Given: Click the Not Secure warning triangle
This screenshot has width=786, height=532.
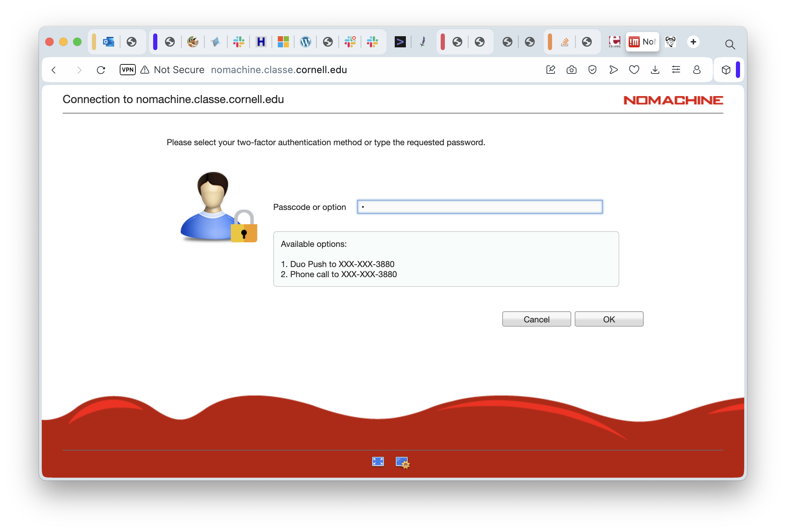Looking at the screenshot, I should coord(145,70).
